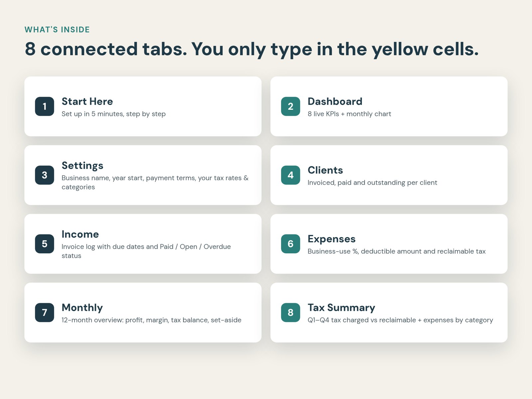Select the number 5 badge beside Income
This screenshot has width=532, height=399.
pos(45,244)
